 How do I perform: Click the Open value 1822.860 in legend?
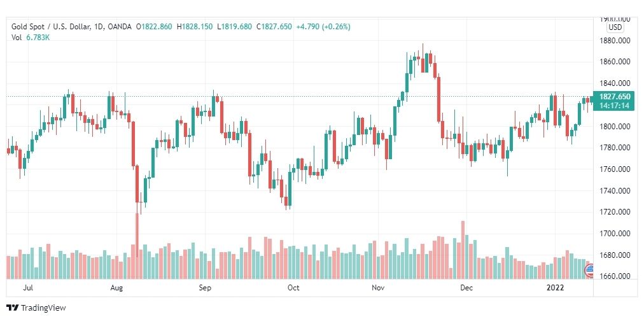point(156,27)
